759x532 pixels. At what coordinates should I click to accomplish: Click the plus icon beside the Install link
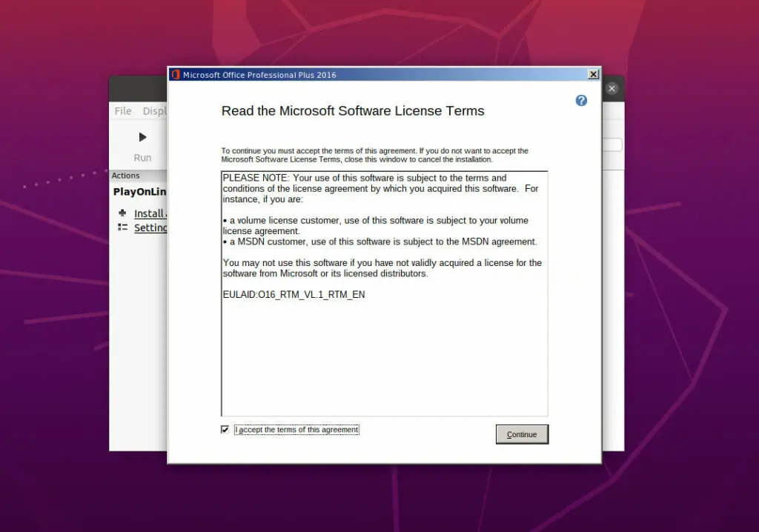click(122, 213)
